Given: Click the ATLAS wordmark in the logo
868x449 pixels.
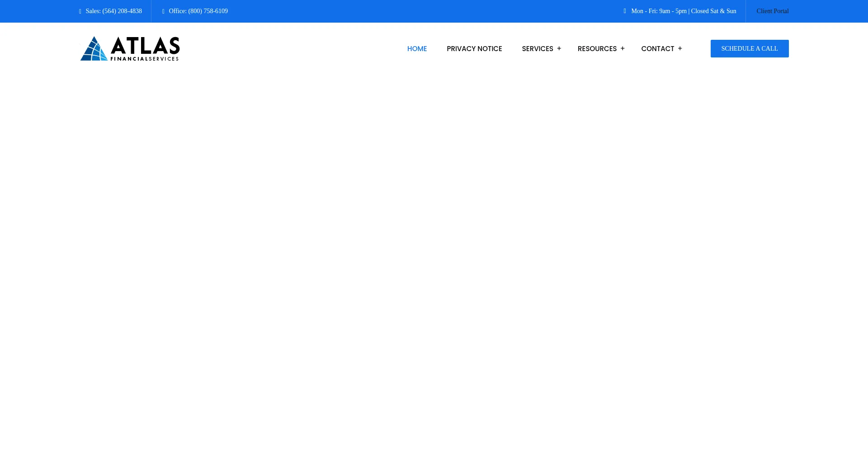Looking at the screenshot, I should click(x=145, y=46).
